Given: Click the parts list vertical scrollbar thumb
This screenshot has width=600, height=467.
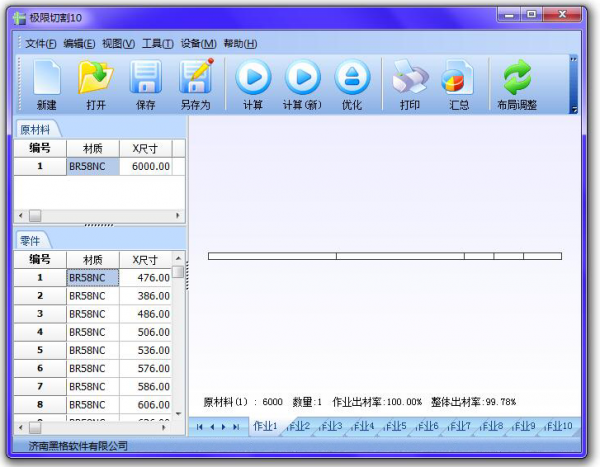Looking at the screenshot, I should pyautogui.click(x=178, y=271).
